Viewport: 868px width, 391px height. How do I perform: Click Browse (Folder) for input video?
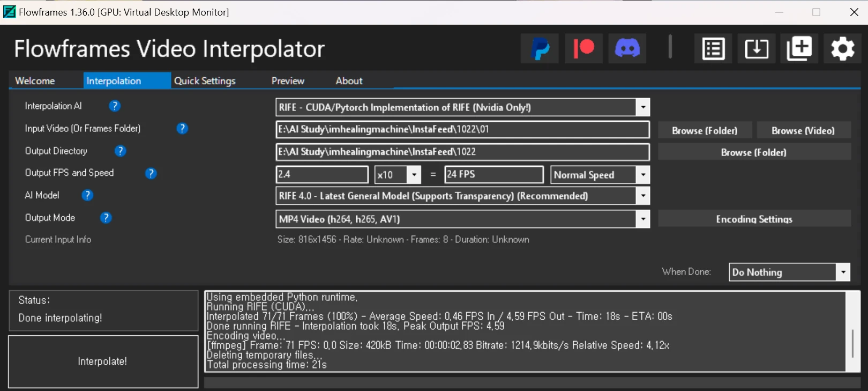tap(705, 130)
